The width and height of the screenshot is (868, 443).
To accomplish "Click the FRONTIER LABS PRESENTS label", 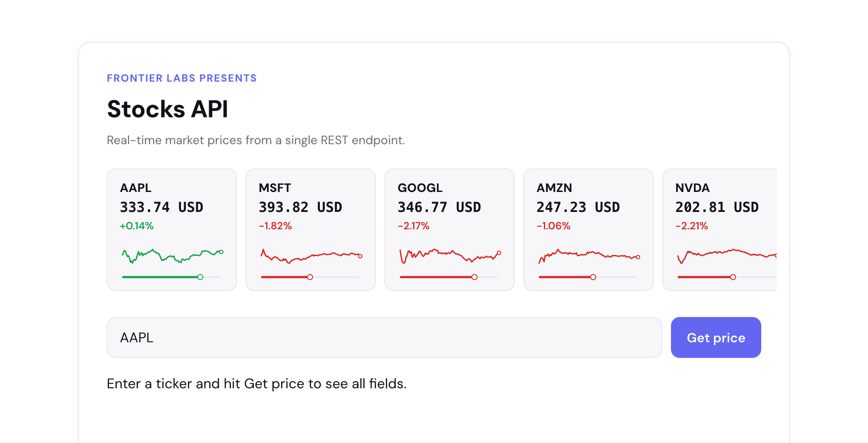I will coord(182,78).
